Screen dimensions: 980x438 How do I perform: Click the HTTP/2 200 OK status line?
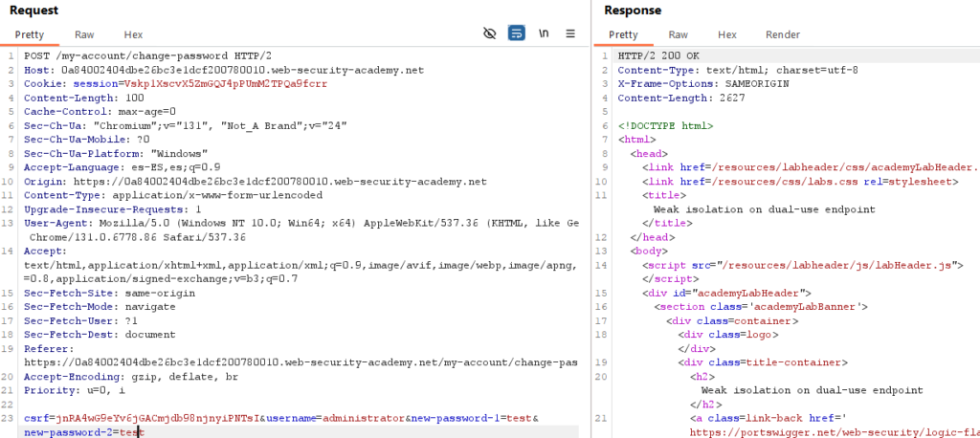pos(658,55)
